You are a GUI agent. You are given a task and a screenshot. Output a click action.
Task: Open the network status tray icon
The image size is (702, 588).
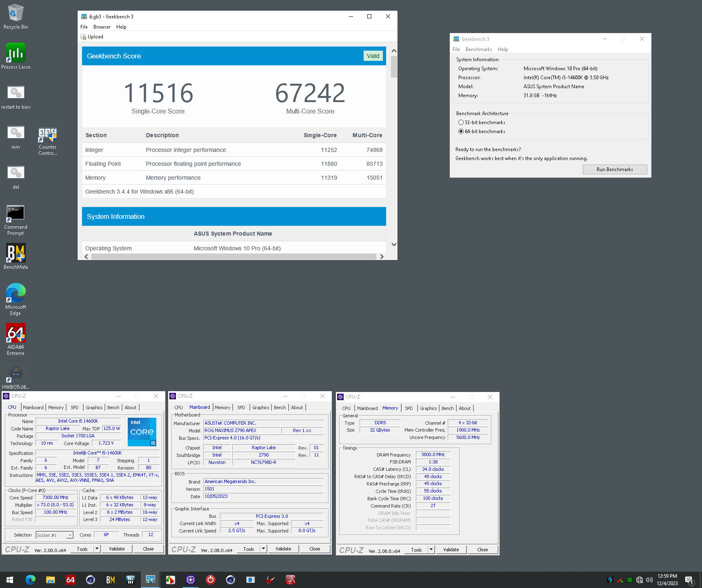(x=640, y=580)
